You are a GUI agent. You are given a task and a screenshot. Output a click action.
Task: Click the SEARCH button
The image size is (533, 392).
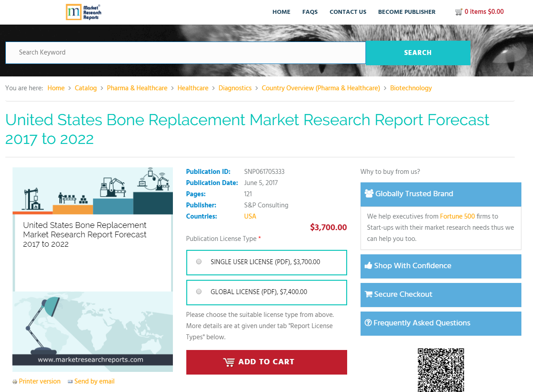(418, 53)
